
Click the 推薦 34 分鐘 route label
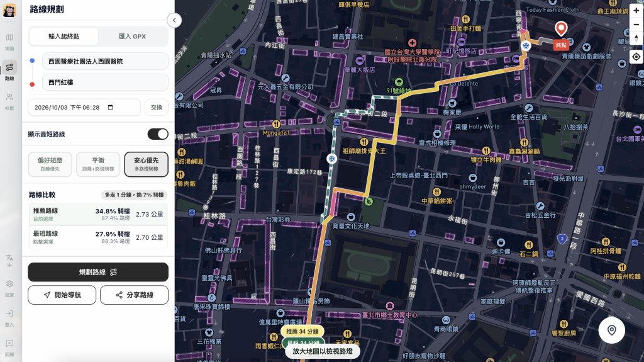[x=303, y=331]
